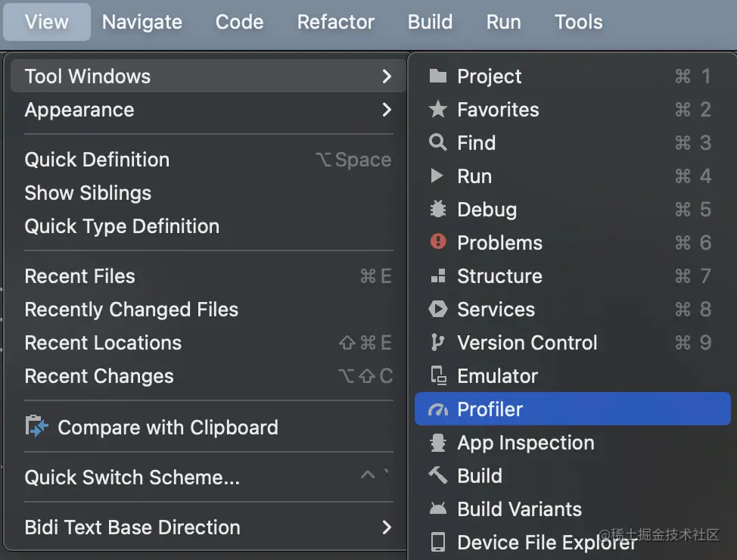Expand the Tool Windows submenu arrow
Image resolution: width=737 pixels, height=560 pixels.
(x=387, y=76)
